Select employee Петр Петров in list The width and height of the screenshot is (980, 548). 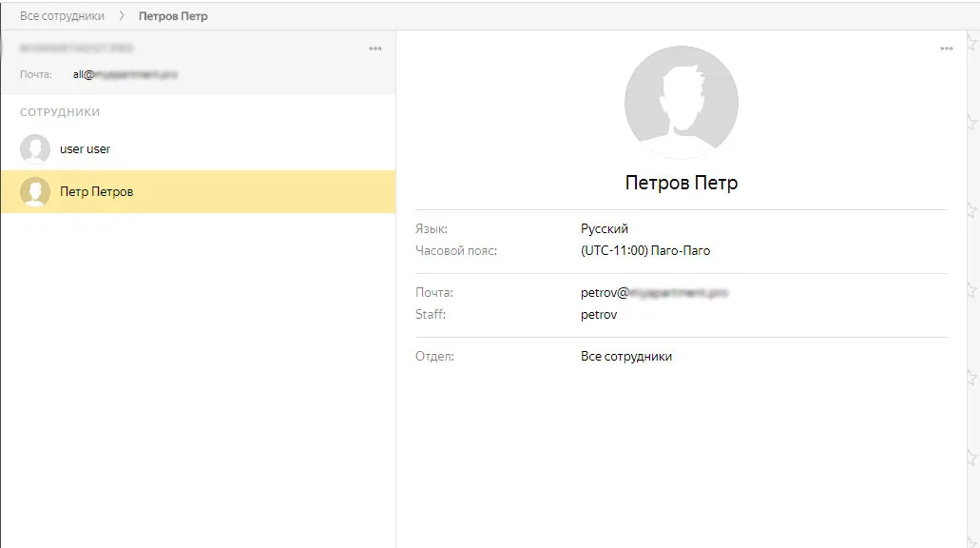198,191
